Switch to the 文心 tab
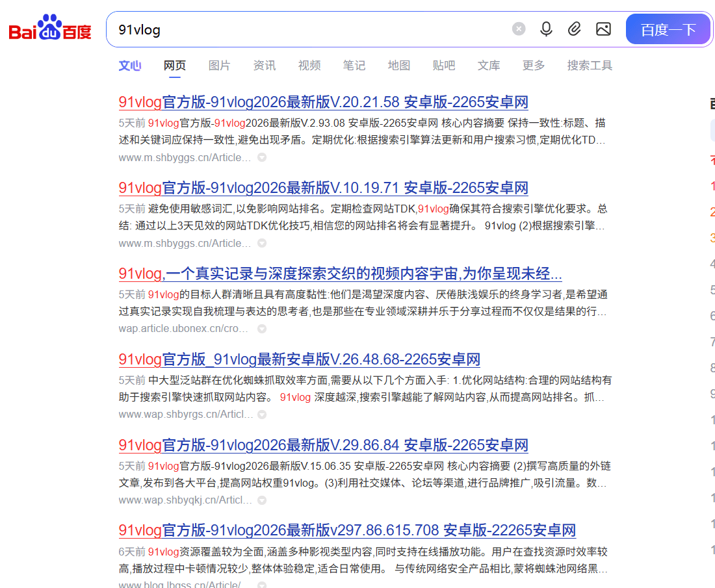This screenshot has width=715, height=588. coord(130,66)
